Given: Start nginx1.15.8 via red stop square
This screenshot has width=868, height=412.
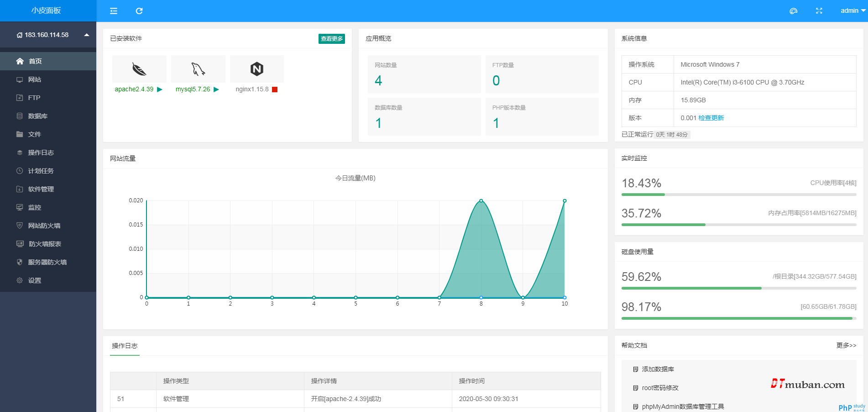Looking at the screenshot, I should click(275, 90).
